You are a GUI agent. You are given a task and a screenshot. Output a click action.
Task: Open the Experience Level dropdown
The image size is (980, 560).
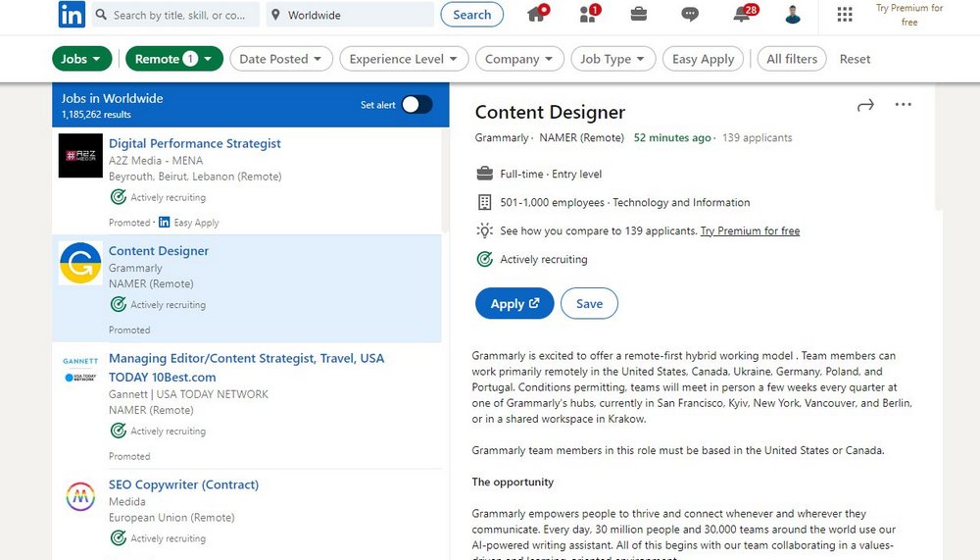click(404, 59)
